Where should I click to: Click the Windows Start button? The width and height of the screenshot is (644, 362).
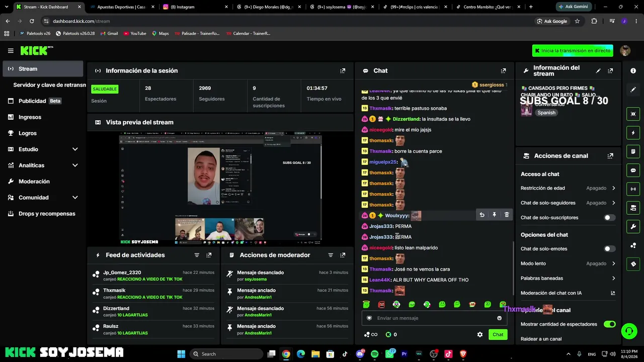(x=181, y=354)
